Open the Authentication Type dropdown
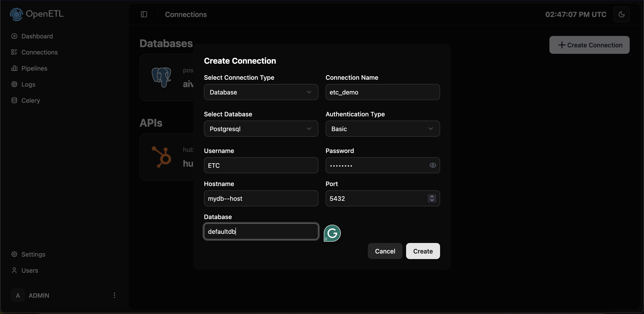644x314 pixels. click(x=383, y=129)
